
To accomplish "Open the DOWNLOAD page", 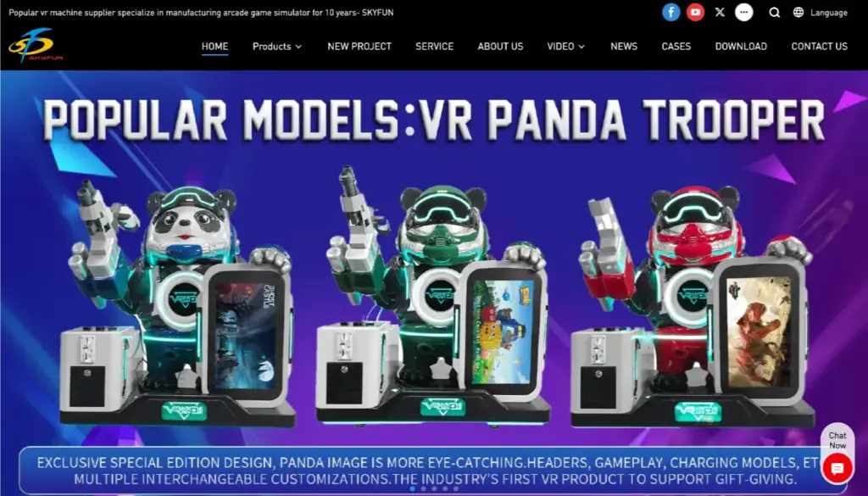I will [741, 47].
